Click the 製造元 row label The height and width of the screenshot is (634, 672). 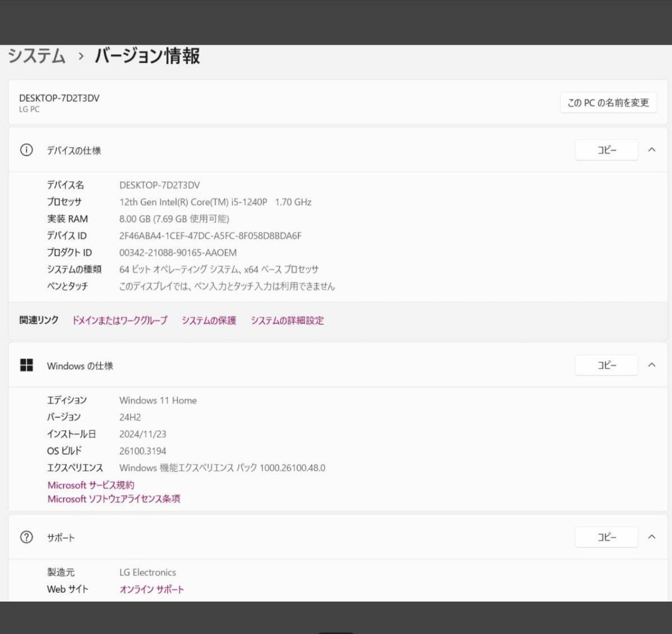pos(60,572)
